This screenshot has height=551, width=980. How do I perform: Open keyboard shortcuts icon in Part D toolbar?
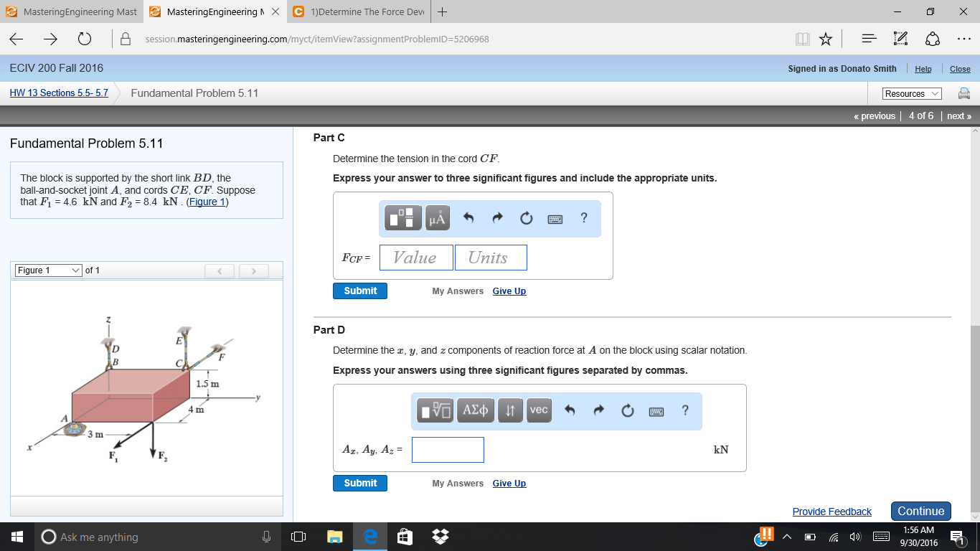click(x=656, y=410)
